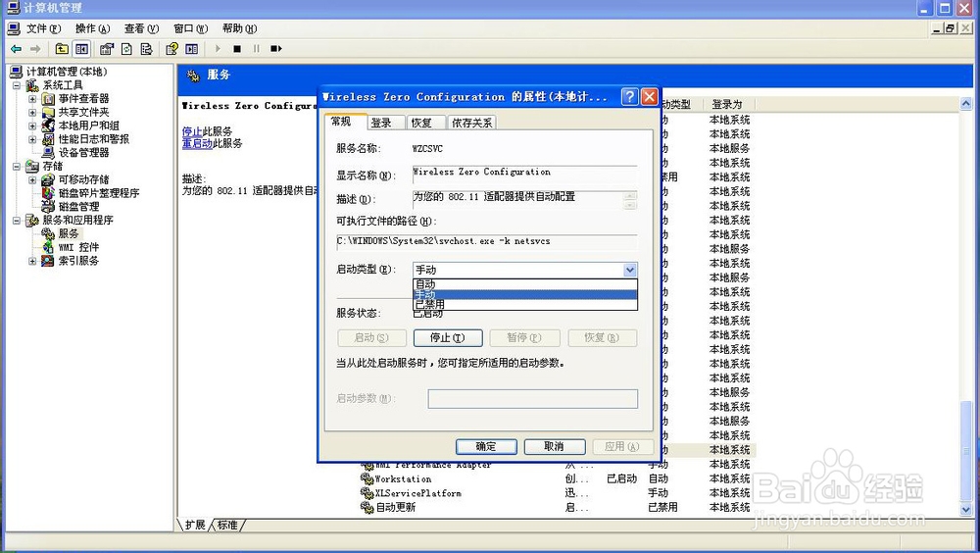Click the 确定 button
The height and width of the screenshot is (553, 980).
[x=486, y=447]
